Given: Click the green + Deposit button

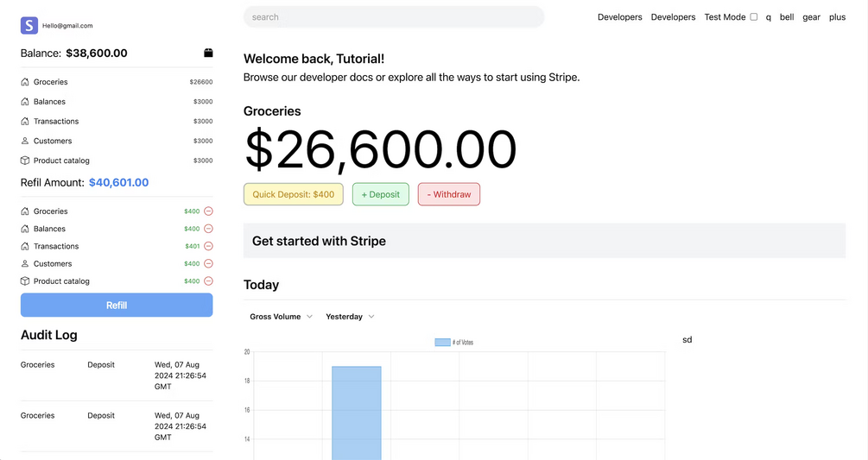Looking at the screenshot, I should click(381, 194).
